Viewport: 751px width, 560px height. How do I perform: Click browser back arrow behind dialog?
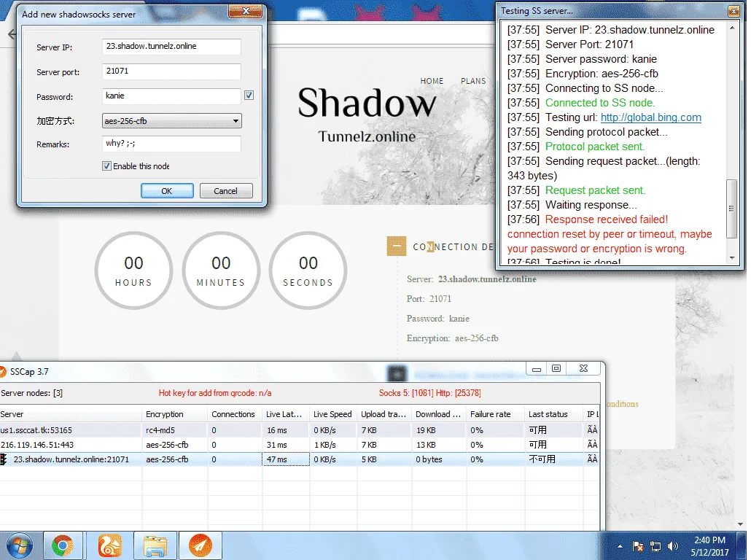coord(12,34)
